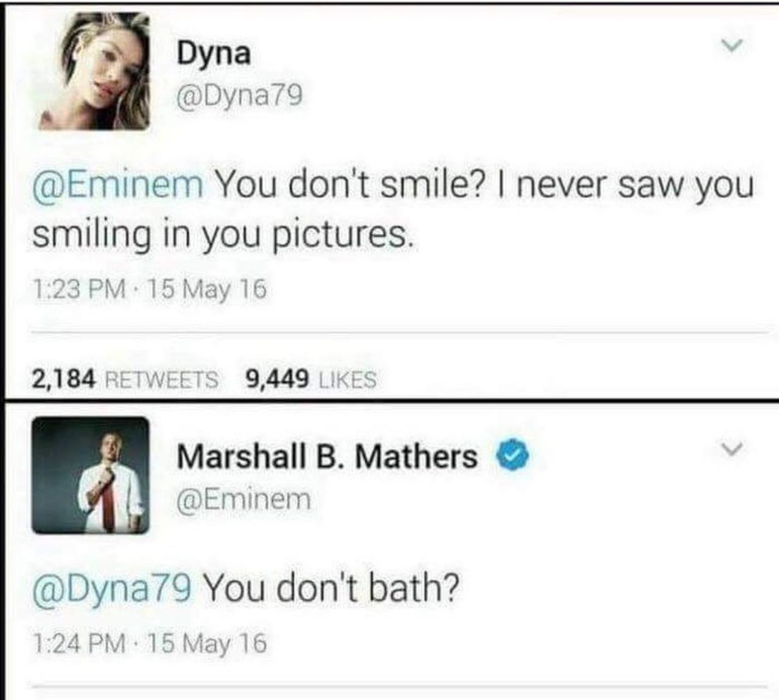
Task: View the 9,449 Likes list
Action: click(310, 380)
